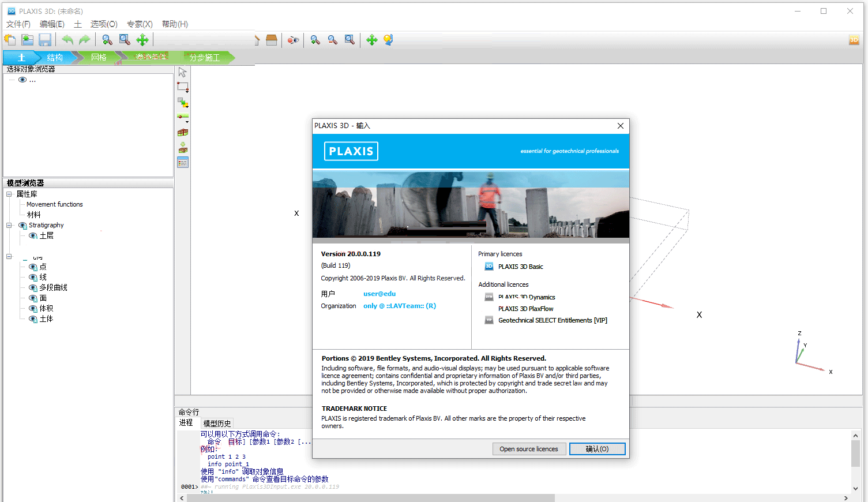Open the 编辑(E) menu
The image size is (868, 502).
[52, 24]
